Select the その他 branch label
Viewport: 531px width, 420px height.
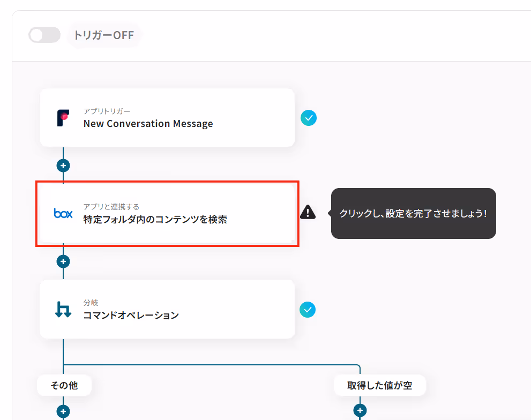[64, 385]
